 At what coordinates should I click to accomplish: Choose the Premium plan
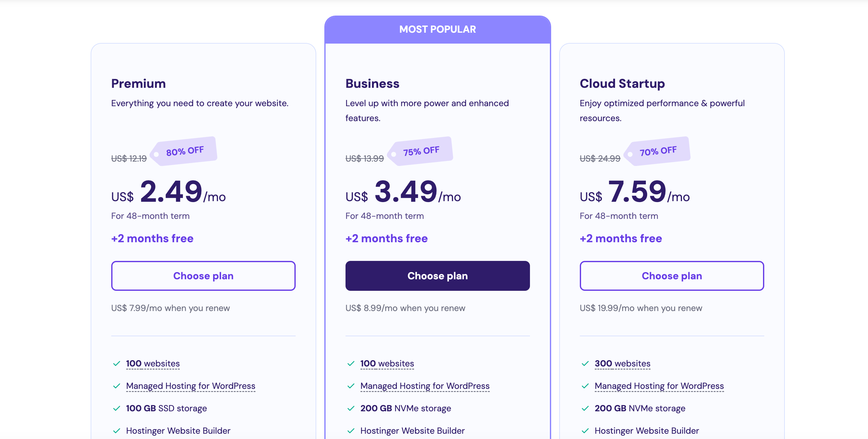(203, 276)
